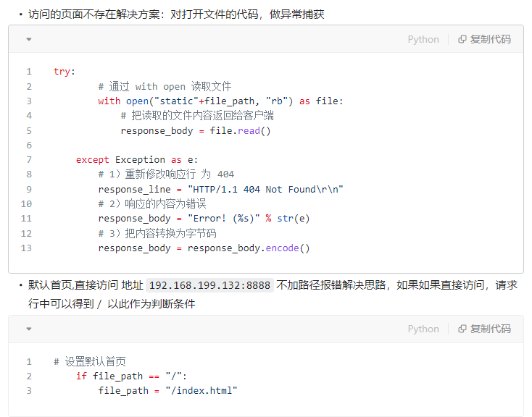
Task: Click the Python label on the second code block
Action: click(423, 329)
